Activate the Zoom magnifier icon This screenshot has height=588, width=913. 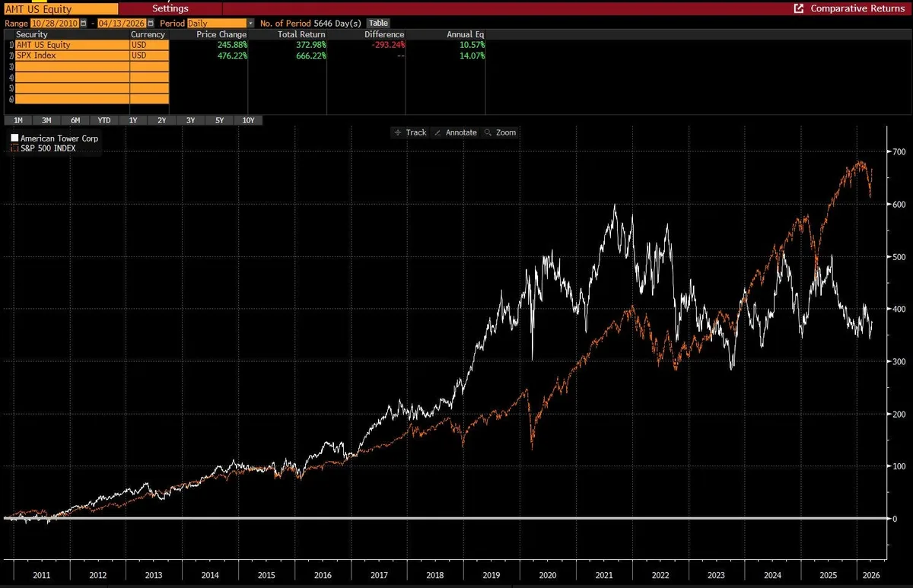coord(488,132)
